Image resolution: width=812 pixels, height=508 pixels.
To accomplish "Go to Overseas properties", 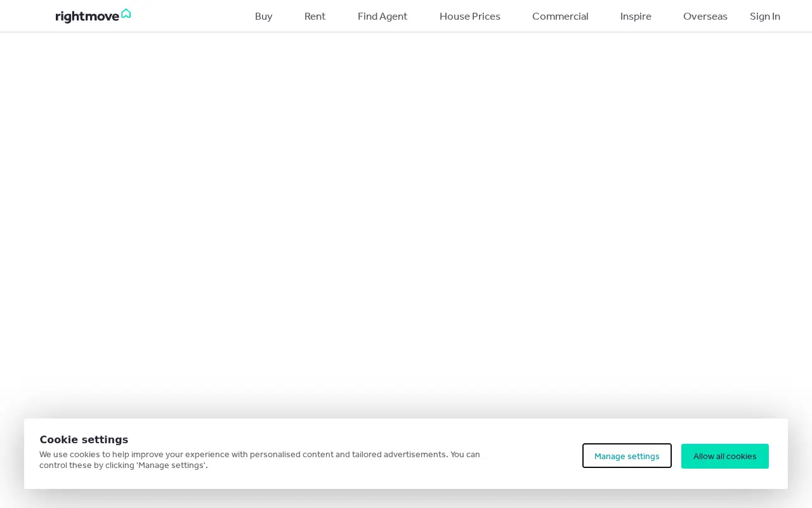I will pyautogui.click(x=705, y=17).
